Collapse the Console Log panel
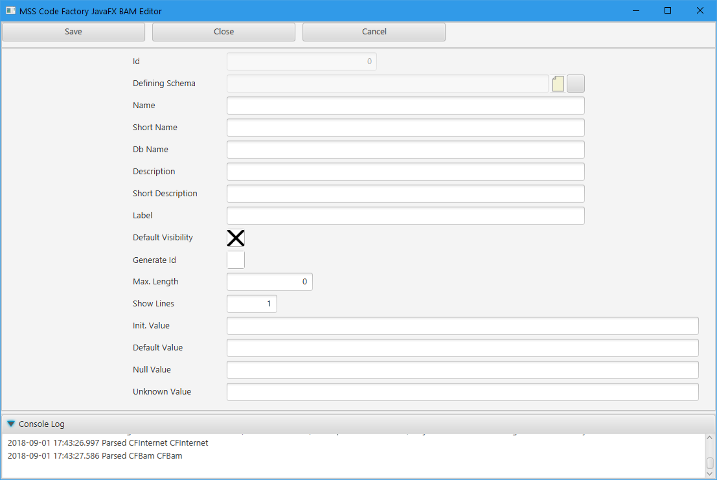The image size is (717, 480). tap(11, 424)
